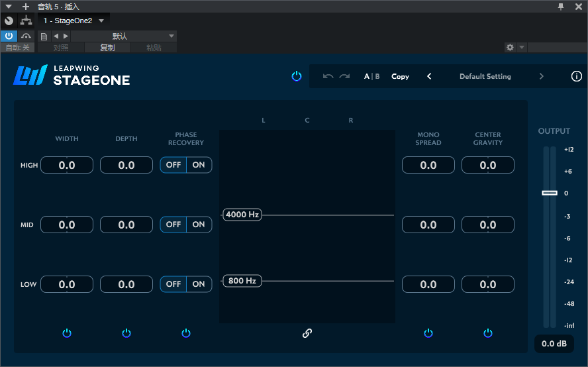Toggle the Center Gravity section power icon
Screen dimensions: 588x367
point(488,333)
